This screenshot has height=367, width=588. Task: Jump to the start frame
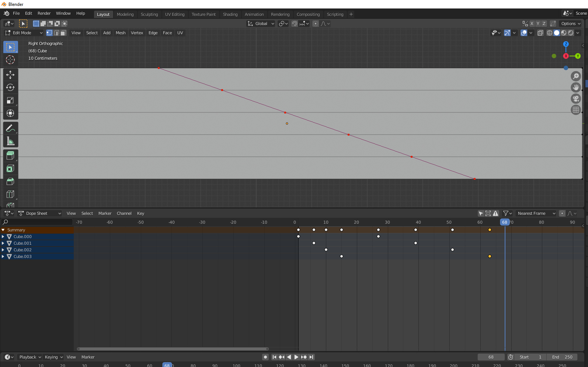click(x=274, y=357)
